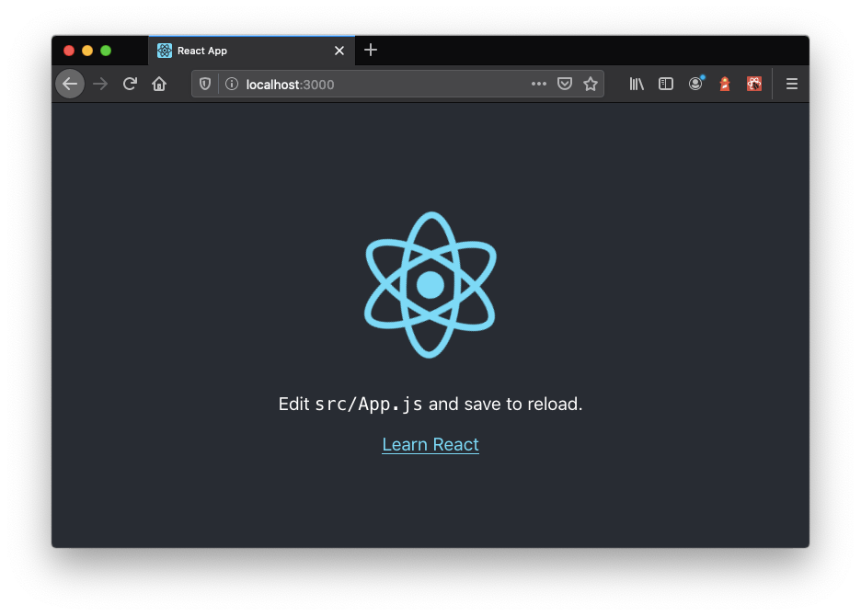
Task: Open a new browser tab
Action: (x=371, y=50)
